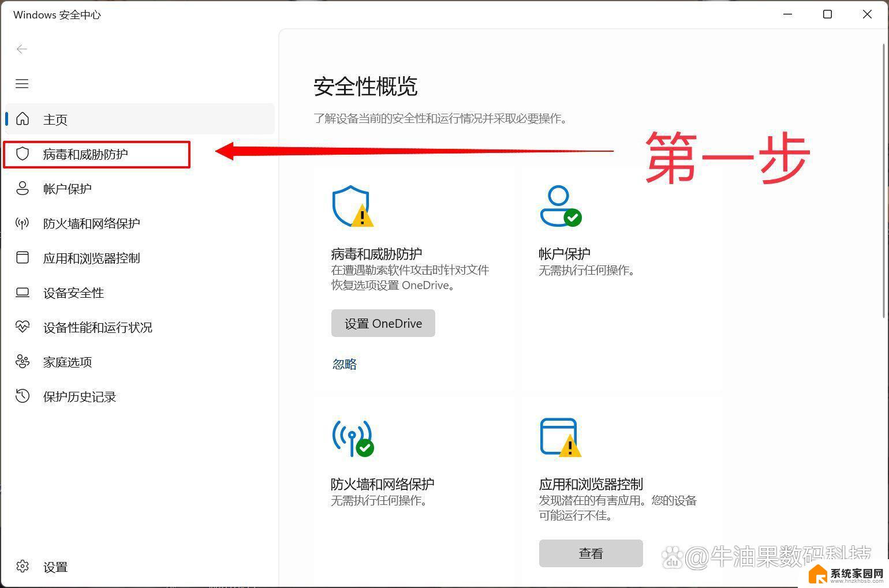Click the large account protection icon
889x588 pixels.
(x=561, y=206)
